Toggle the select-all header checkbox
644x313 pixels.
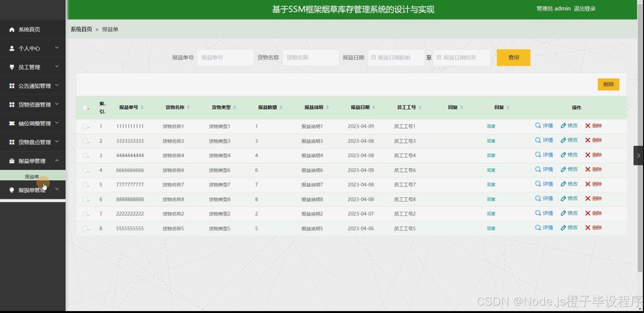[85, 108]
